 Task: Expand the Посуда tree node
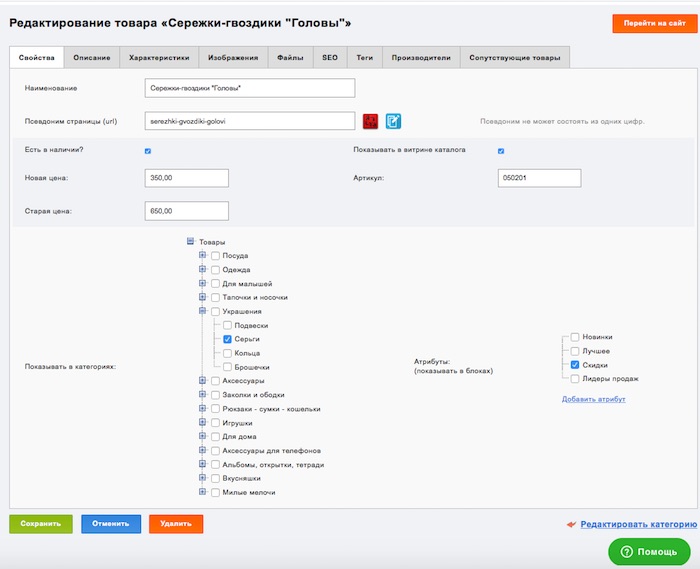point(202,255)
